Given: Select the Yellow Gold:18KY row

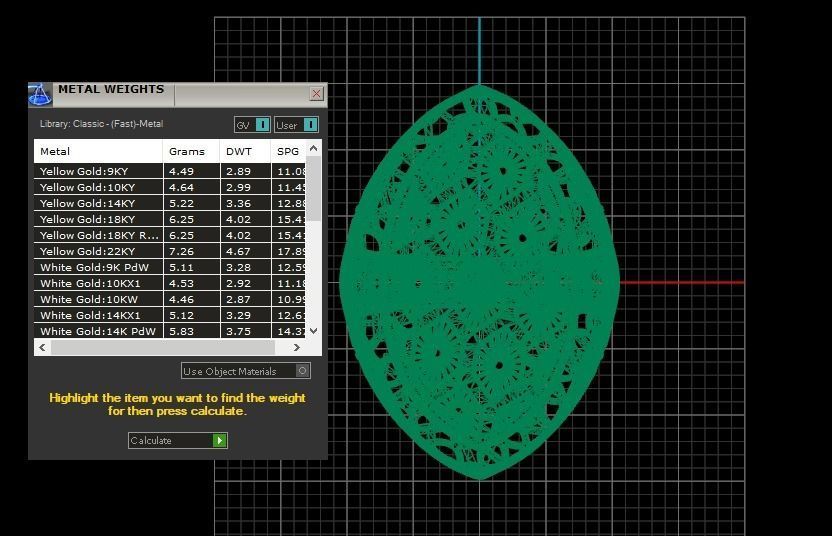Looking at the screenshot, I should tap(170, 219).
